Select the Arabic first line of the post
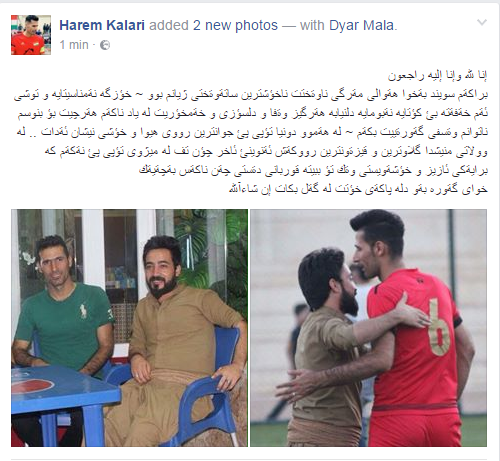 tap(437, 76)
